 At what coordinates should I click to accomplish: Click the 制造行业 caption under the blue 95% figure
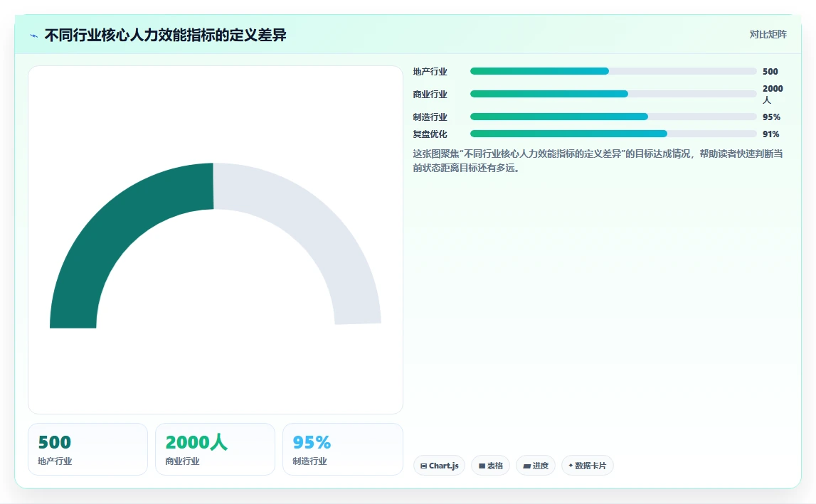click(309, 461)
